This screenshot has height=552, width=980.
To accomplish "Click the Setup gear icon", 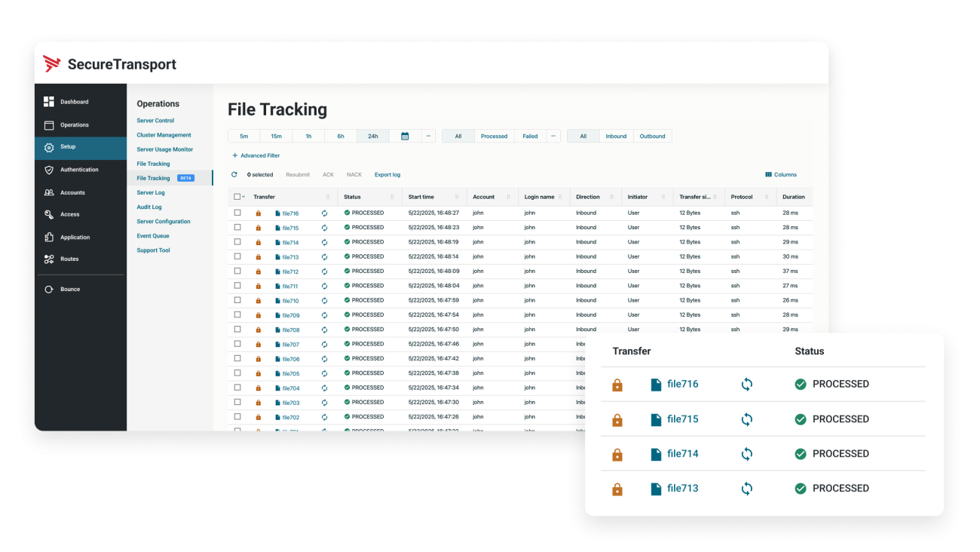I will pos(49,148).
